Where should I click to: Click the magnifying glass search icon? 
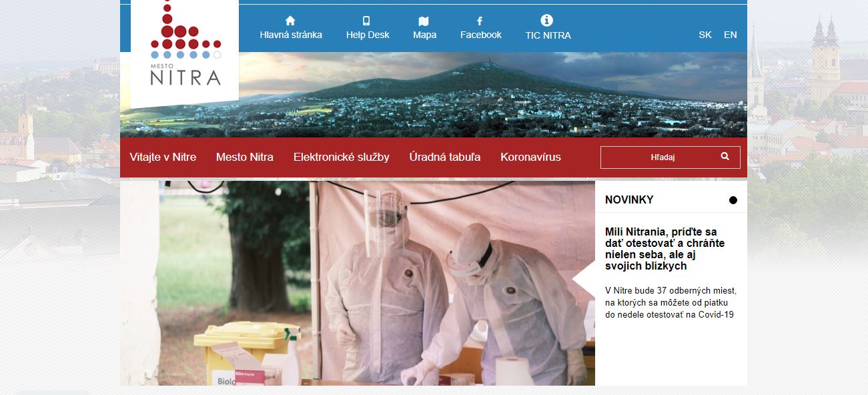point(725,157)
